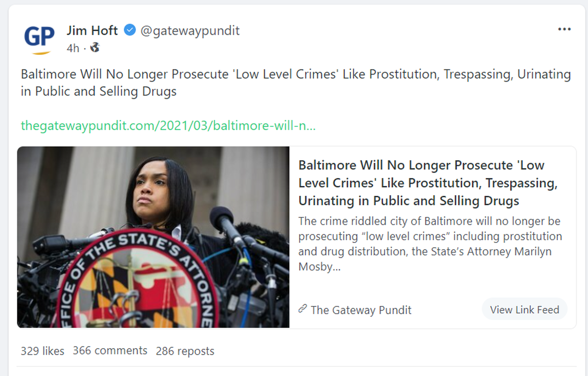
Task: Show the 286 reposts list
Action: (x=185, y=351)
